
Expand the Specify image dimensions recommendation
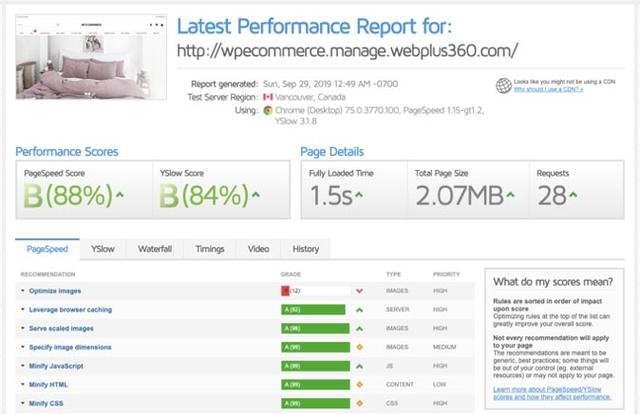coord(23,347)
